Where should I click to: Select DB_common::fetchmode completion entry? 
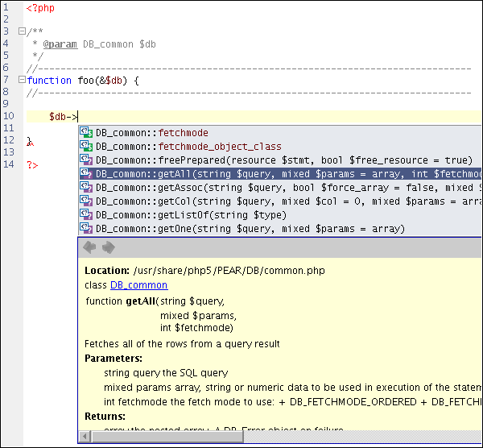click(x=279, y=133)
